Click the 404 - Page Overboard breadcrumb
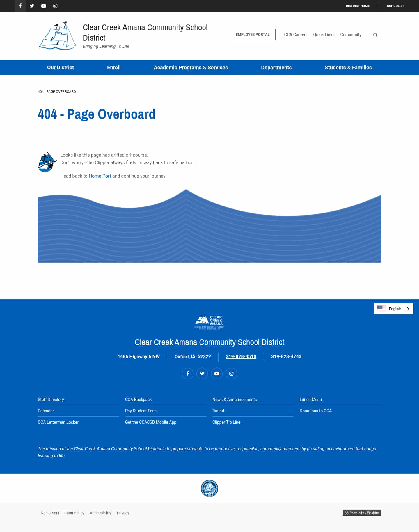The height and width of the screenshot is (532, 419). coord(57,91)
